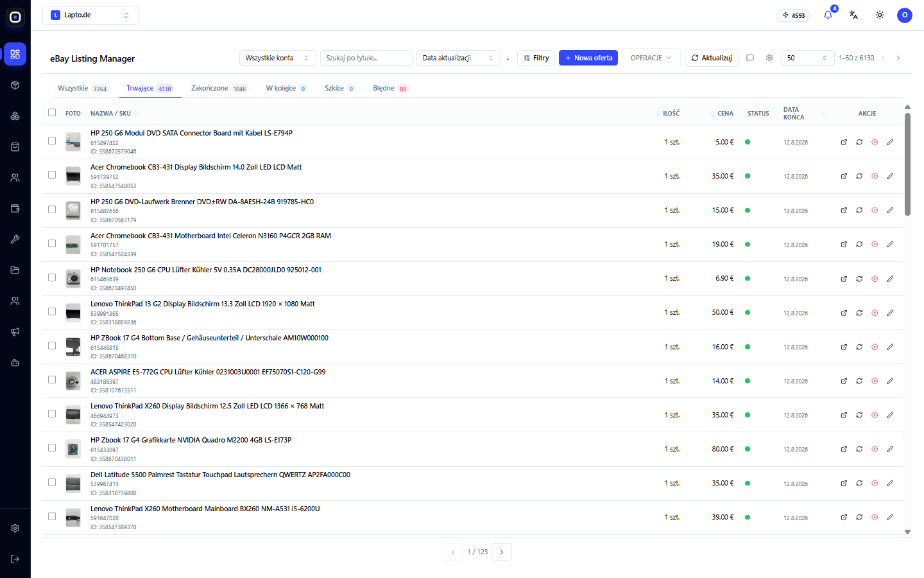Open the Lapto.de account switcher
This screenshot has height=578, width=924.
pyautogui.click(x=90, y=15)
